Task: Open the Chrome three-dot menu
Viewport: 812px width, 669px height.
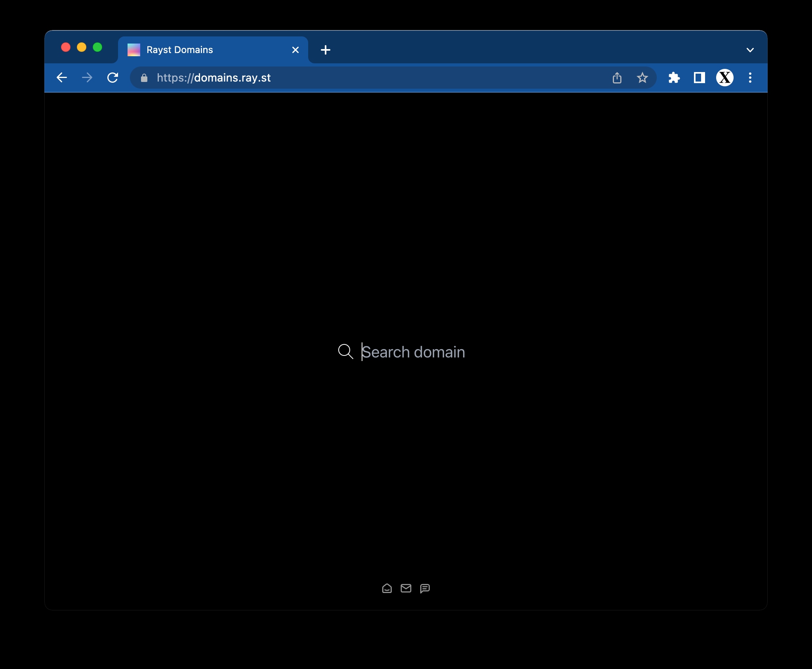Action: [x=750, y=78]
